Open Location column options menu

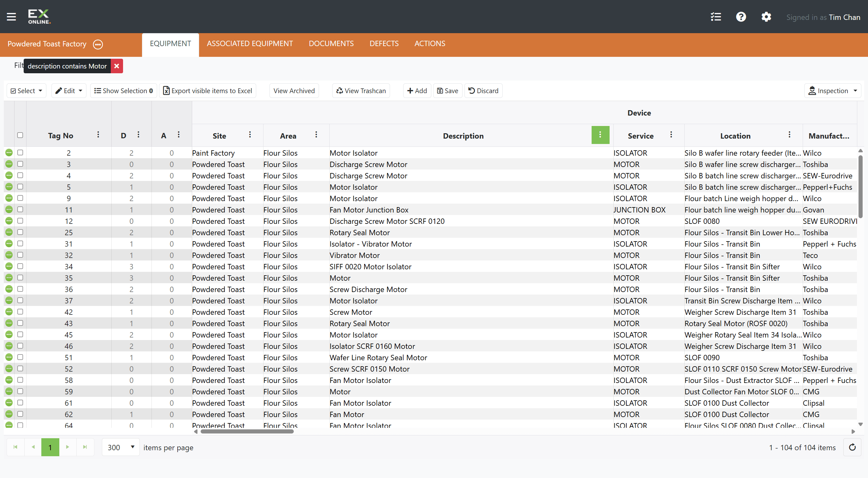tap(789, 135)
